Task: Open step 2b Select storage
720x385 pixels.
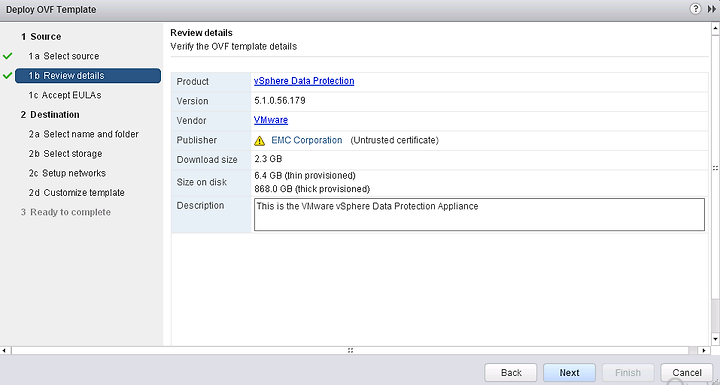Action: click(x=65, y=153)
